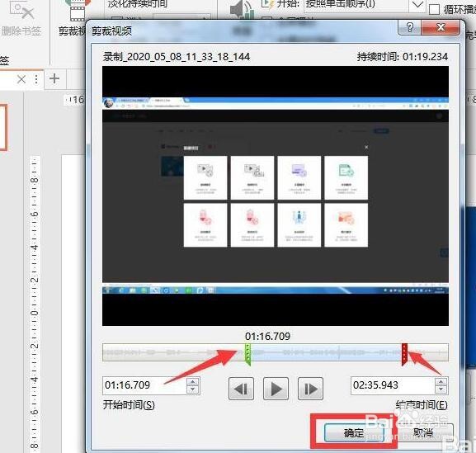Click the 持续时间 01:19.234 label
The height and width of the screenshot is (453, 476).
(x=403, y=57)
